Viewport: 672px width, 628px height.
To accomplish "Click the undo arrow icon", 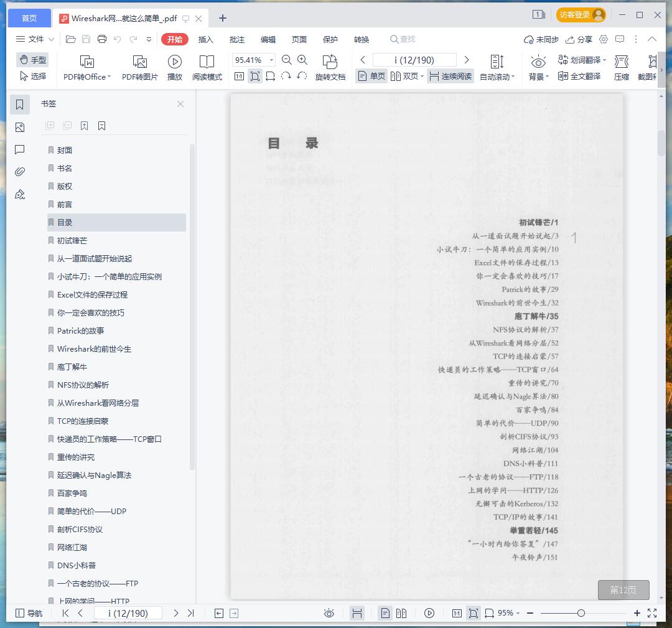I will pyautogui.click(x=118, y=39).
